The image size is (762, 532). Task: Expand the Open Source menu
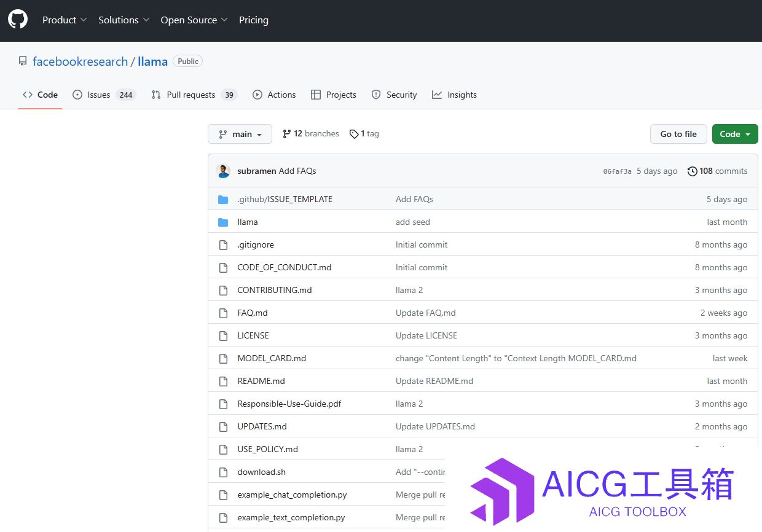point(194,20)
